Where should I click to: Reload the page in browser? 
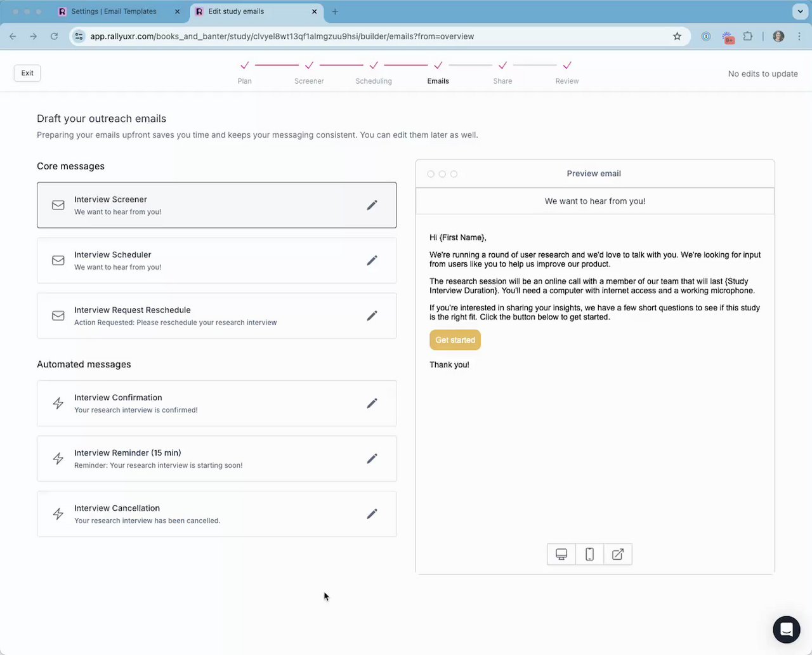point(55,36)
